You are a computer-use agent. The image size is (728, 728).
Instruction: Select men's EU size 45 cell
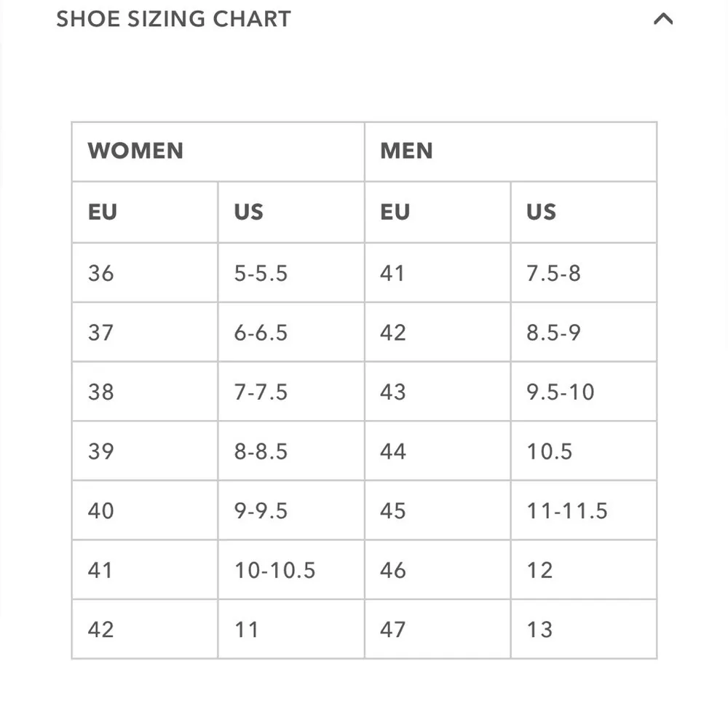(393, 511)
